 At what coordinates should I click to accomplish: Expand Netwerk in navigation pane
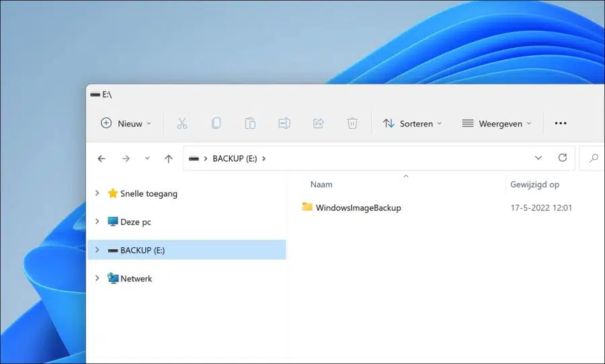[97, 278]
